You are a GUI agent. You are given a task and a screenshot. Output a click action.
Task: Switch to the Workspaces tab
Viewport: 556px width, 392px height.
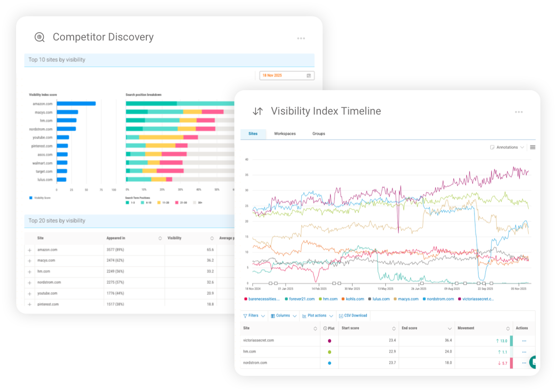(284, 134)
